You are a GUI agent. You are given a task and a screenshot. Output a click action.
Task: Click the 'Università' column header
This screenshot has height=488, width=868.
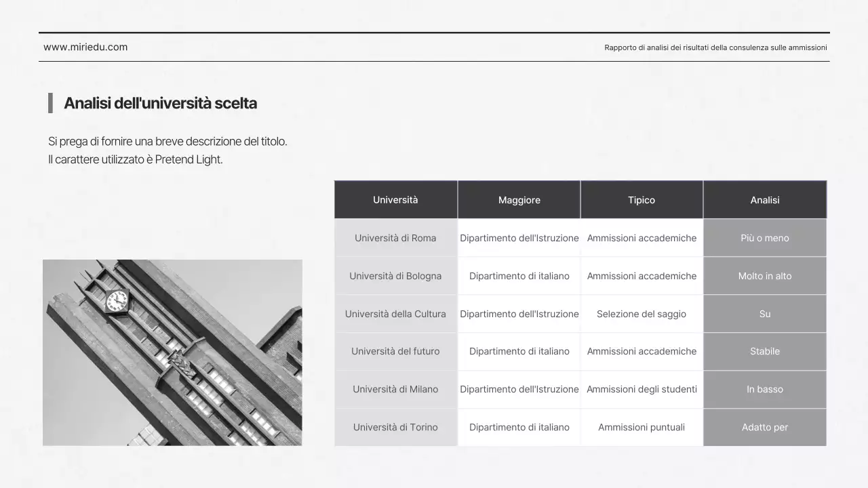395,199
